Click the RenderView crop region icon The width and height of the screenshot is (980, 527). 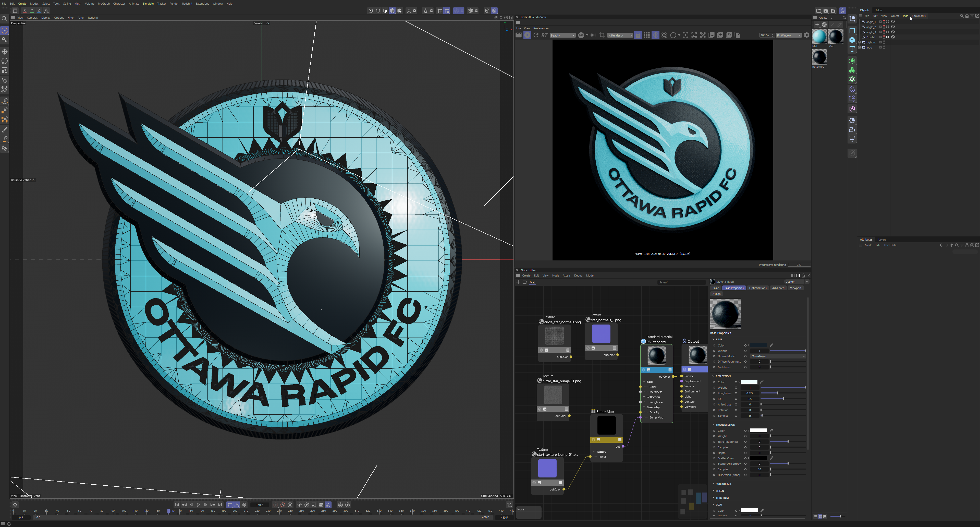point(602,35)
